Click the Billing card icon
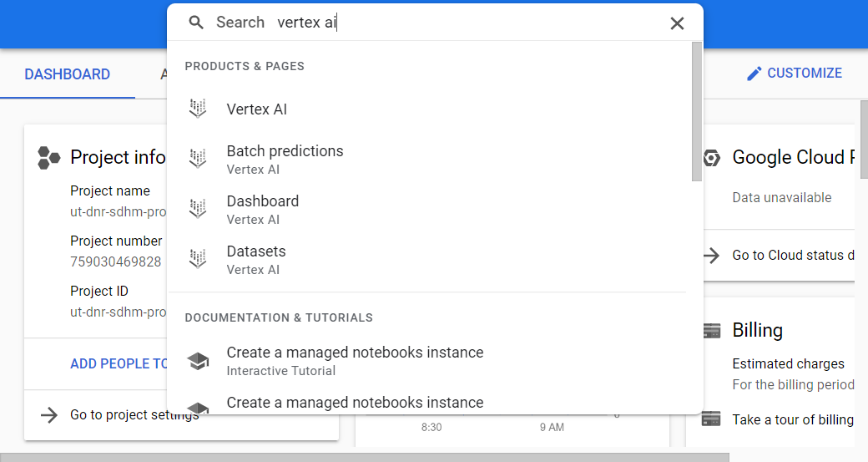Screen dimensions: 868x462 click(711, 331)
